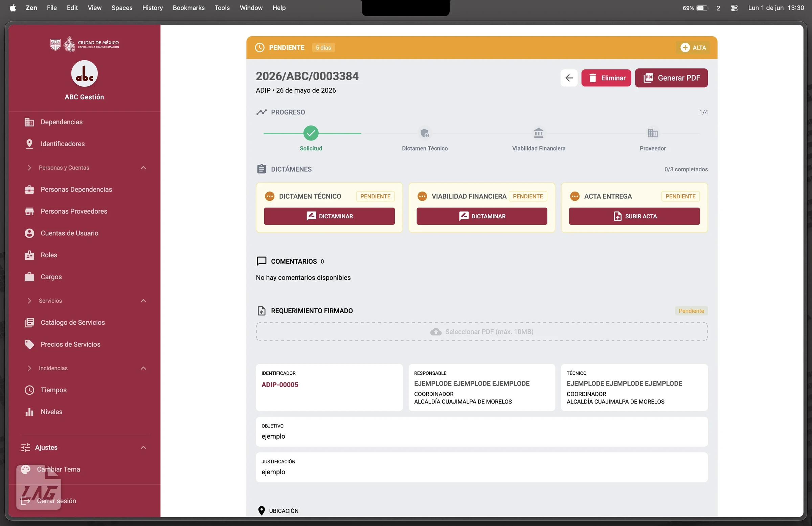Click the Solicitud completed step checkmark

(311, 133)
